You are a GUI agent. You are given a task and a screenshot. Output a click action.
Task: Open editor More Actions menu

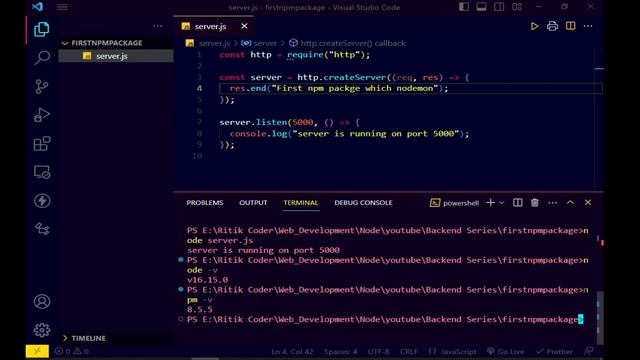[588, 26]
